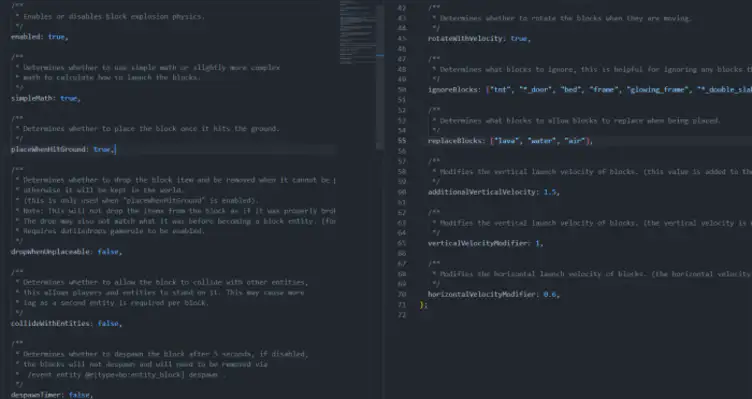752x399 pixels.
Task: Click comment 'Enables or disables block explosion physics.'
Action: pos(114,16)
